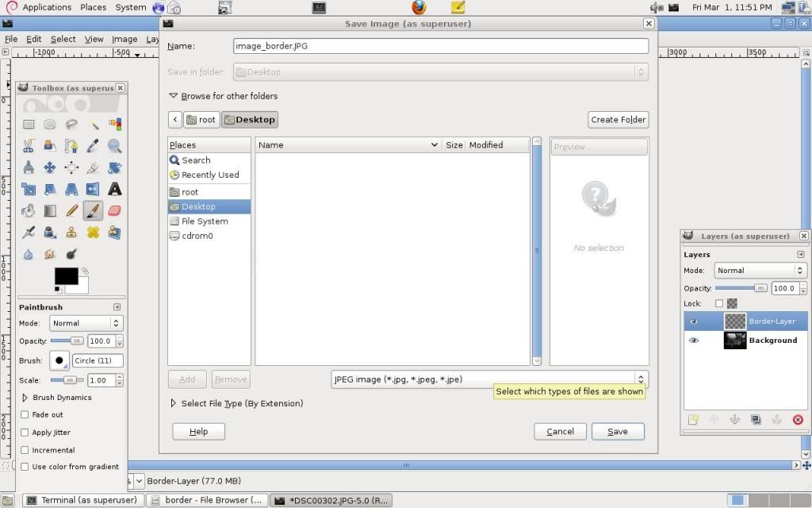Hide the Border-Layer layer
Screen dimensions: 812x508
click(x=693, y=321)
